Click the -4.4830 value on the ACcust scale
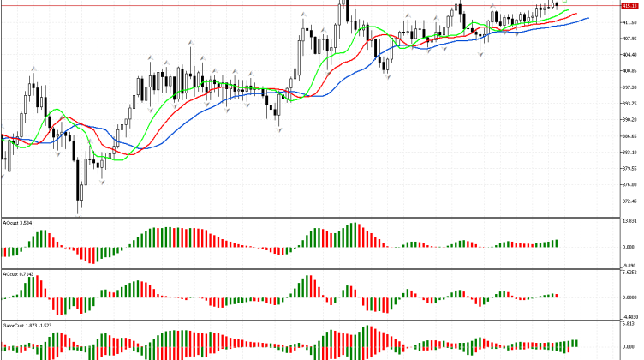The width and height of the screenshot is (644, 360). coord(631,316)
